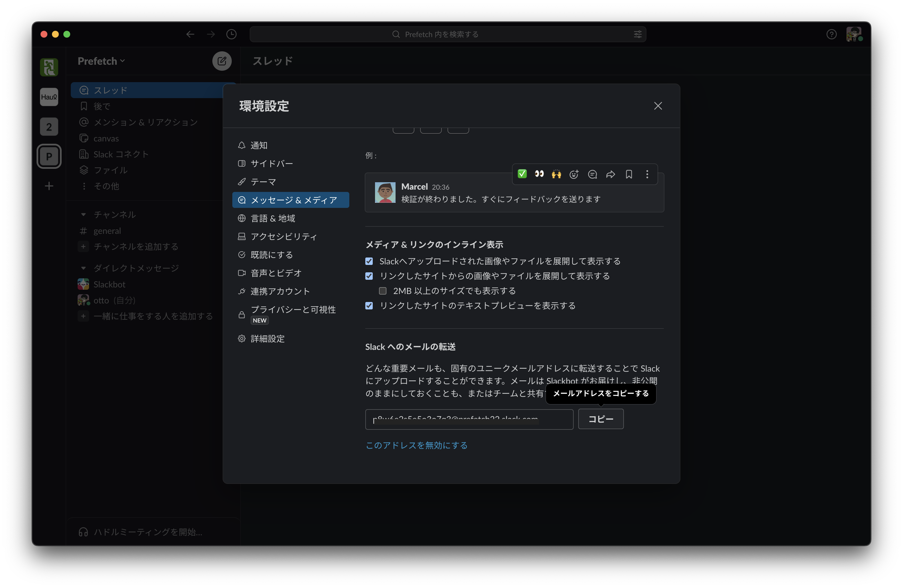This screenshot has height=588, width=903.
Task: Open the 通知 settings tab
Action: coord(259,145)
